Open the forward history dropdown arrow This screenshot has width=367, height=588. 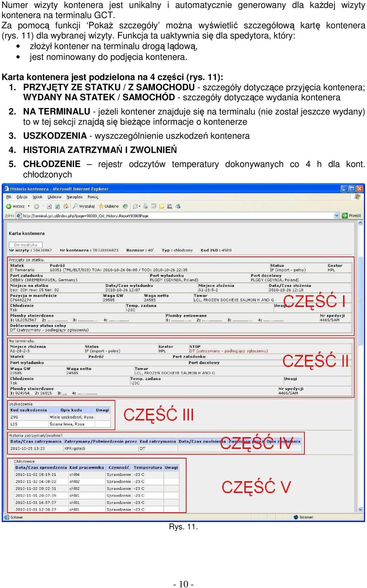pos(43,206)
